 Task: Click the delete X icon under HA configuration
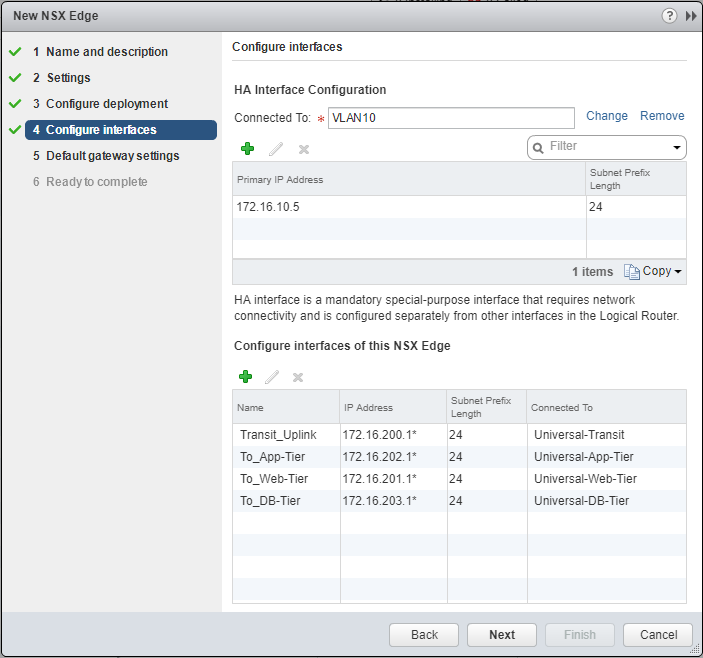304,149
